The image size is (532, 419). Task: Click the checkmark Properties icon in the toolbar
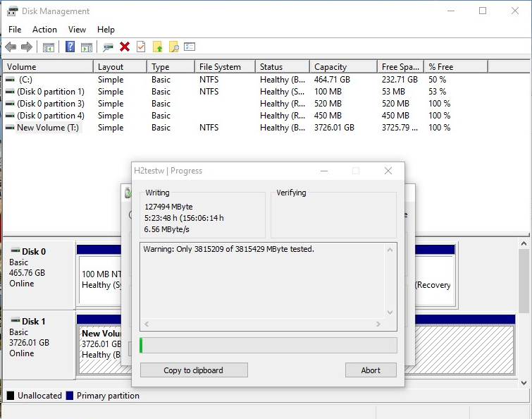pyautogui.click(x=141, y=47)
